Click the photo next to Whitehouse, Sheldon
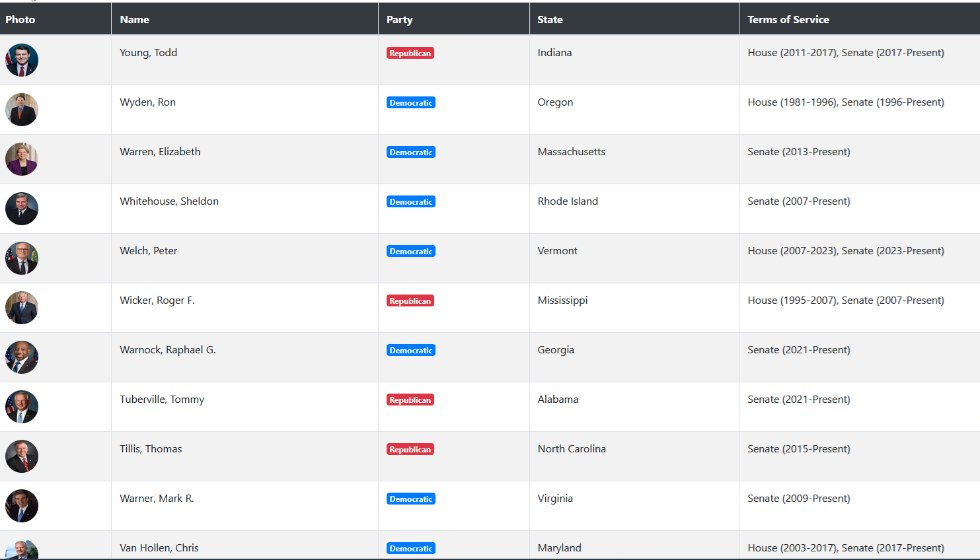The image size is (980, 560). pyautogui.click(x=22, y=209)
